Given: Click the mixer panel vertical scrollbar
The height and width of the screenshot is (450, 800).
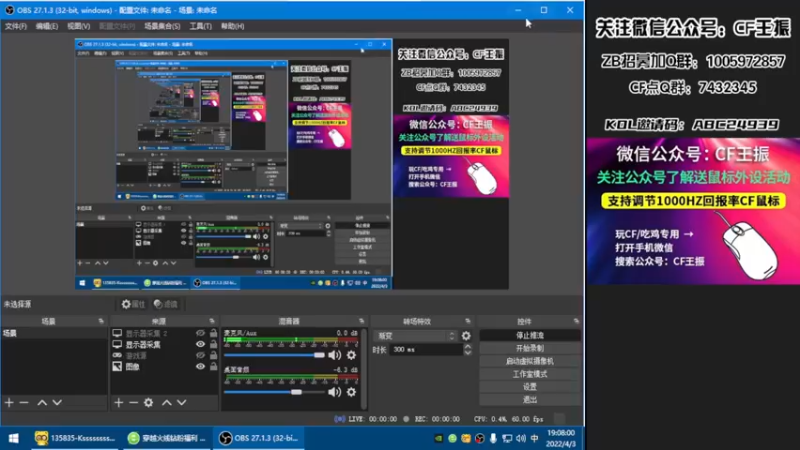Looking at the screenshot, I should pyautogui.click(x=364, y=368).
